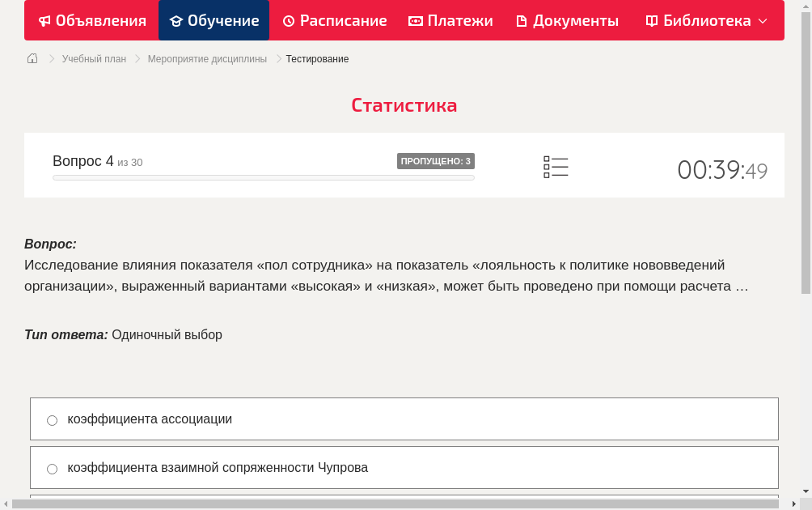This screenshot has height=510, width=812.
Task: Click the «ПРОПУЩЕНО: 3» badge
Action: 437,161
